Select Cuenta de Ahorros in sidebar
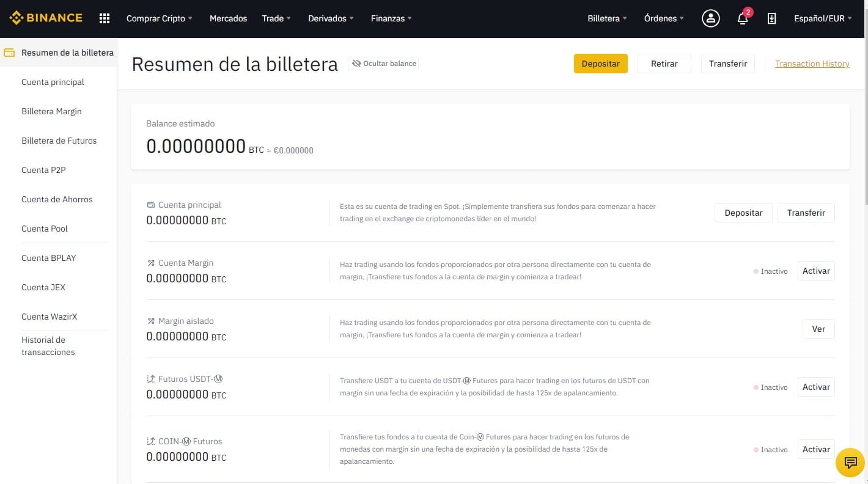Viewport: 868px width, 484px height. pos(58,199)
